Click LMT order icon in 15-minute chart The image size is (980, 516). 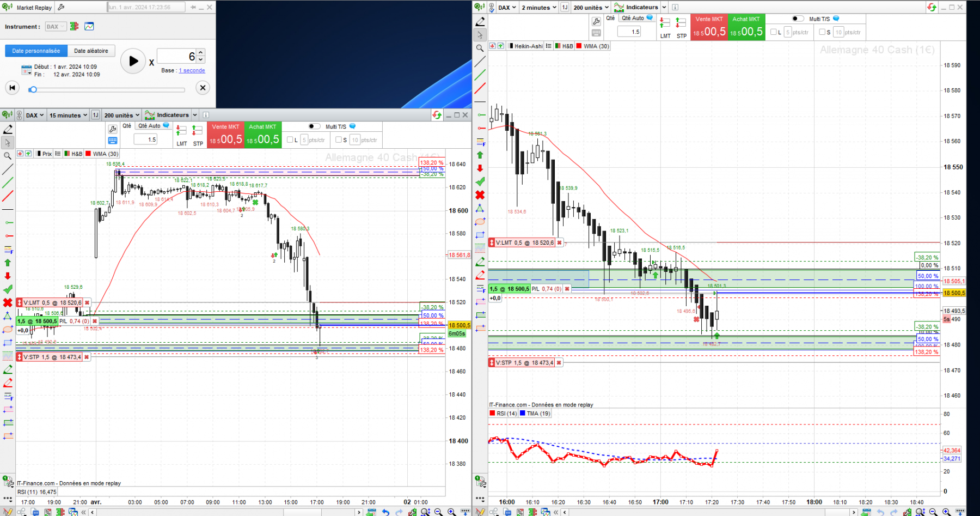coord(181,131)
